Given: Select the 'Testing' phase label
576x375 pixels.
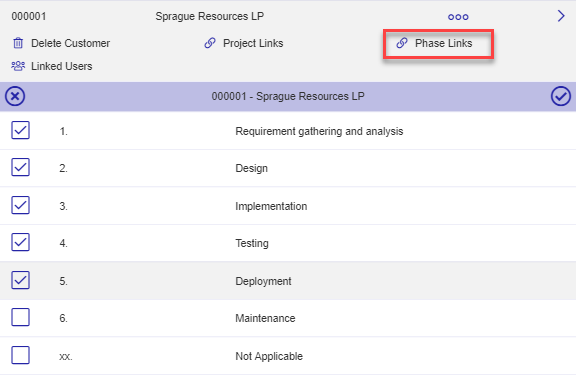Looking at the screenshot, I should (252, 244).
